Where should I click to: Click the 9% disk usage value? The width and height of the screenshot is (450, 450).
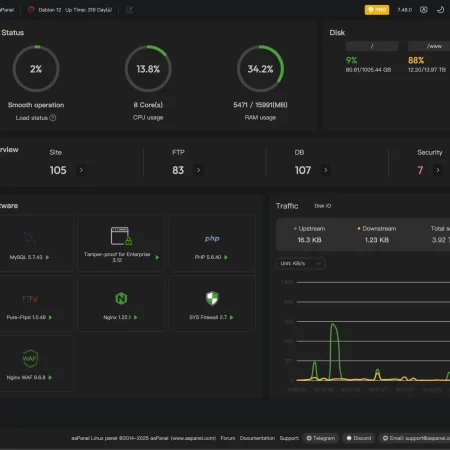(351, 60)
